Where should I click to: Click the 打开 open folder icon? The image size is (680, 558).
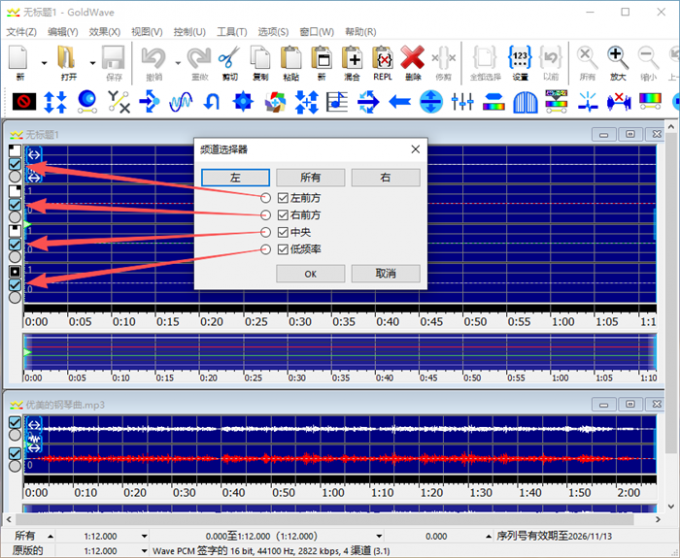[x=66, y=59]
